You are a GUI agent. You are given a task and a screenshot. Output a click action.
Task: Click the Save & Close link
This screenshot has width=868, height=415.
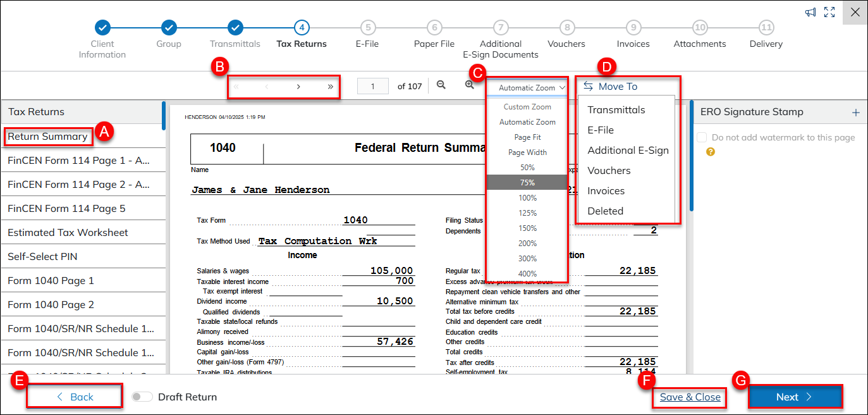[690, 397]
